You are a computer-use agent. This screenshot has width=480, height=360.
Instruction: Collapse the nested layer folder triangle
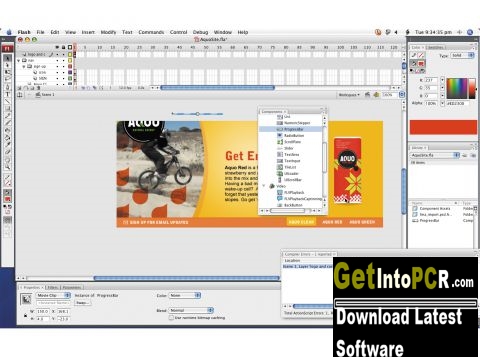(24, 66)
